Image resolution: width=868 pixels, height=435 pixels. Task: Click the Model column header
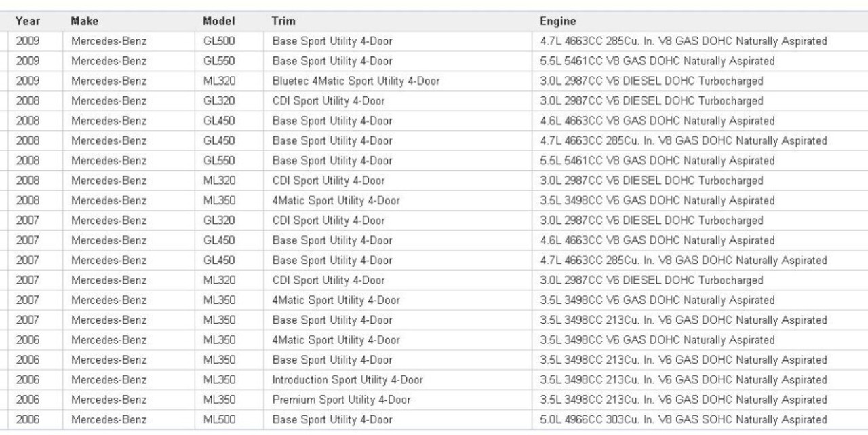[x=218, y=21]
